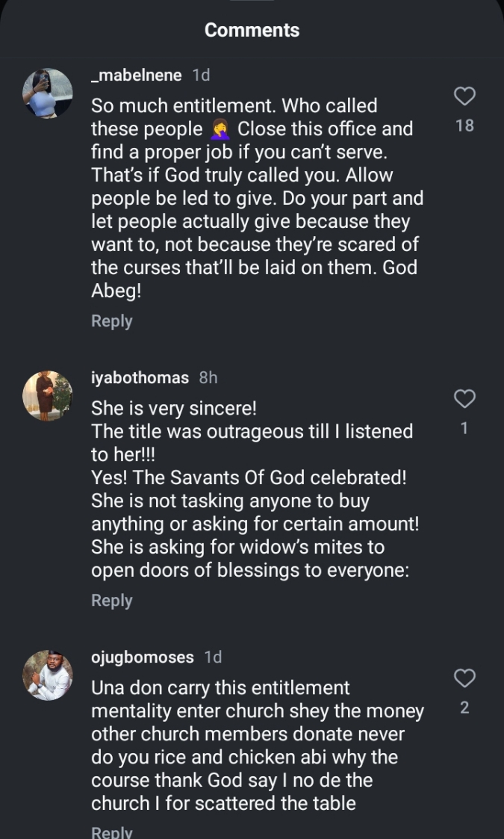This screenshot has height=839, width=504.
Task: Tap the drag handle above Comments
Action: tap(252, 2)
